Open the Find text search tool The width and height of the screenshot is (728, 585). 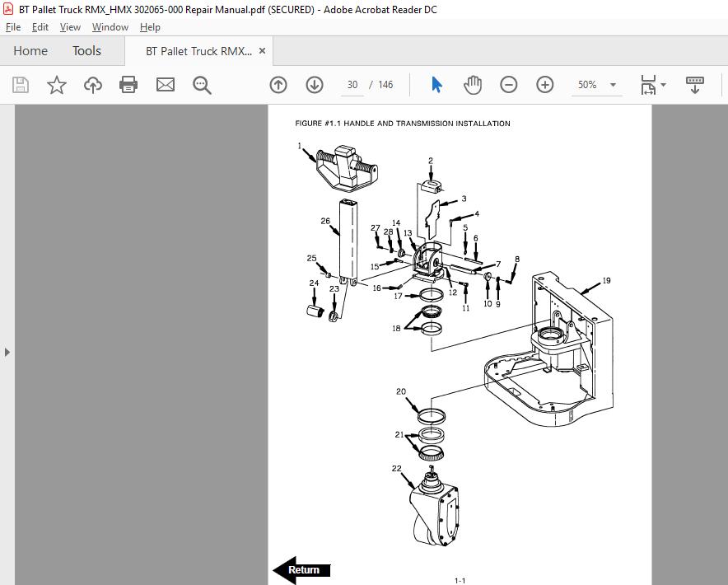(202, 86)
